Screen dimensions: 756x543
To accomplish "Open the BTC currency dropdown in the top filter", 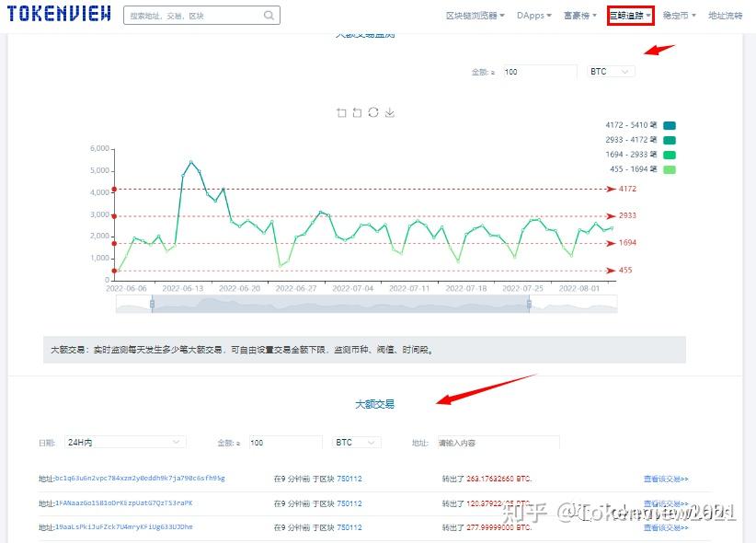I will click(x=609, y=71).
